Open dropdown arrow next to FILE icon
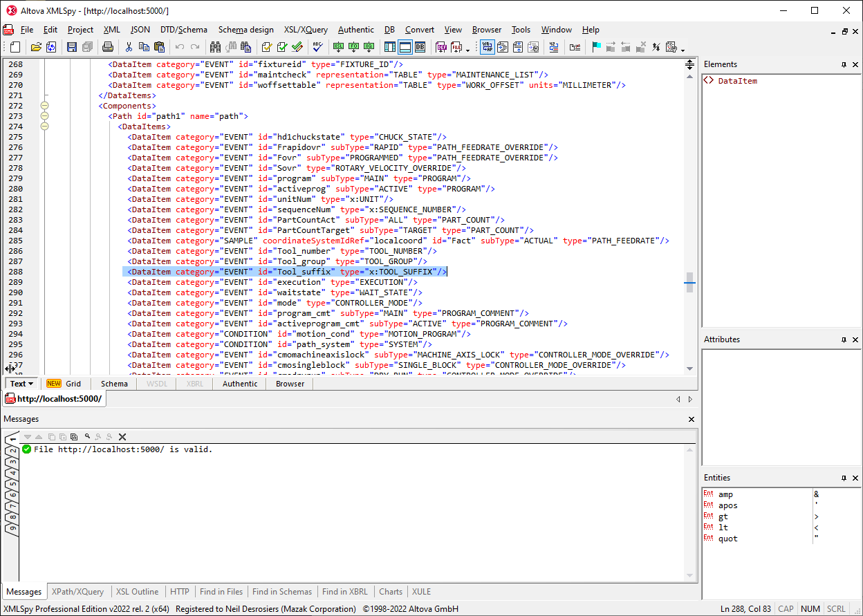Screen dimensions: 863x616 467,50
